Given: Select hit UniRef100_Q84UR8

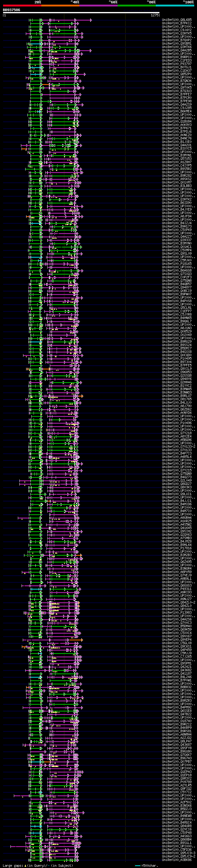Looking at the screenshot, I should [x=177, y=826].
